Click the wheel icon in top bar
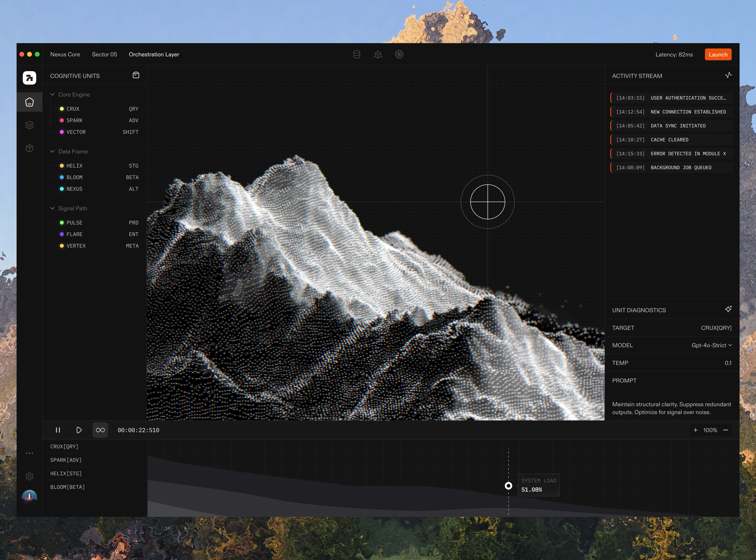 399,54
